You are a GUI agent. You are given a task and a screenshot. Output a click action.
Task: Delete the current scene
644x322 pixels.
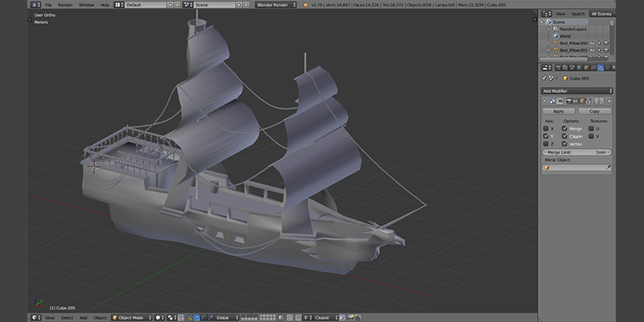point(246,5)
